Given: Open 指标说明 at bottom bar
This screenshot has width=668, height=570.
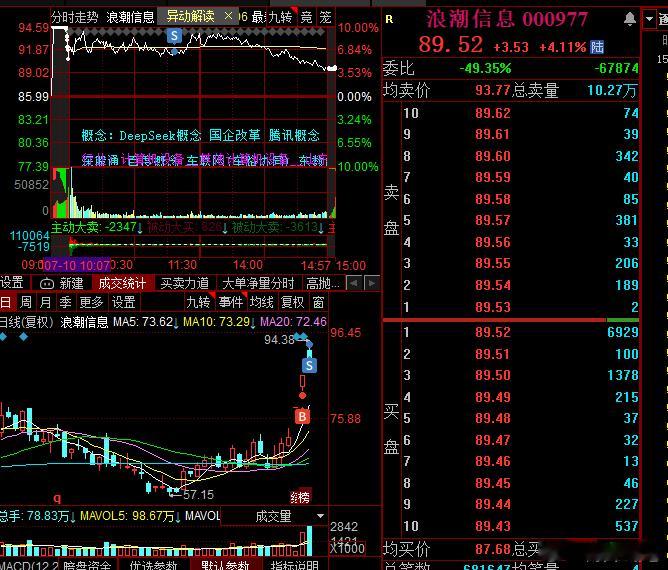Looking at the screenshot, I should 295,565.
